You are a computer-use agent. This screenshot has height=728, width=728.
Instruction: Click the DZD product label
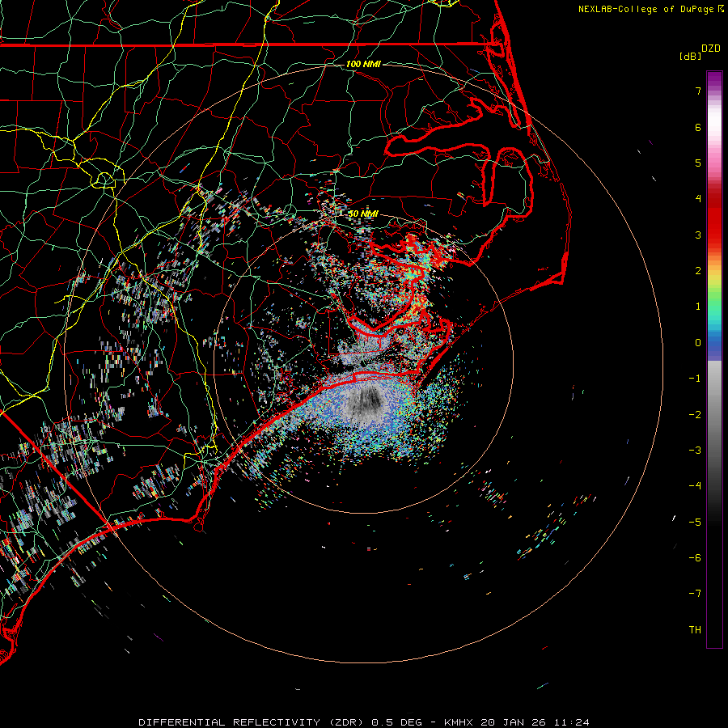point(711,49)
